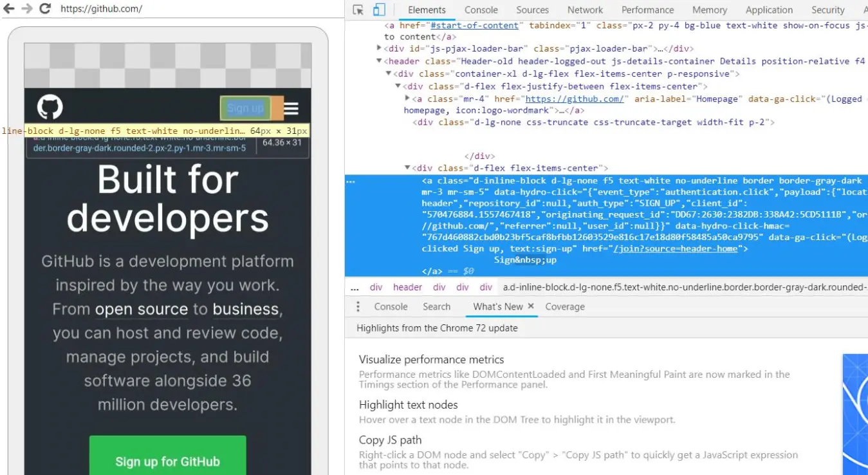Screen dimensions: 868x475
Task: Click the business link in page text
Action: (246, 309)
